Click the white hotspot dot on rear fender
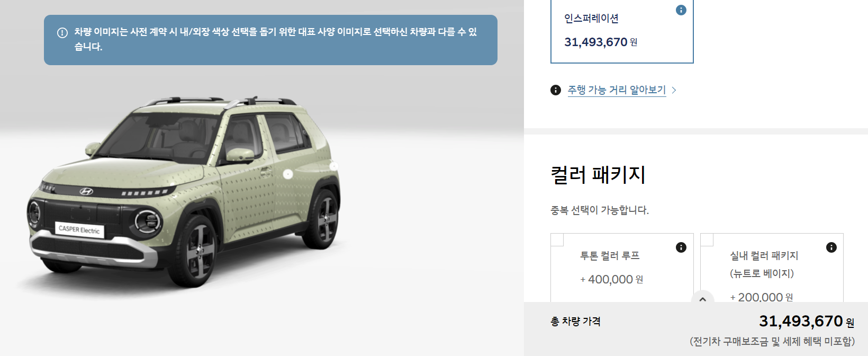868x356 pixels. coord(334,166)
